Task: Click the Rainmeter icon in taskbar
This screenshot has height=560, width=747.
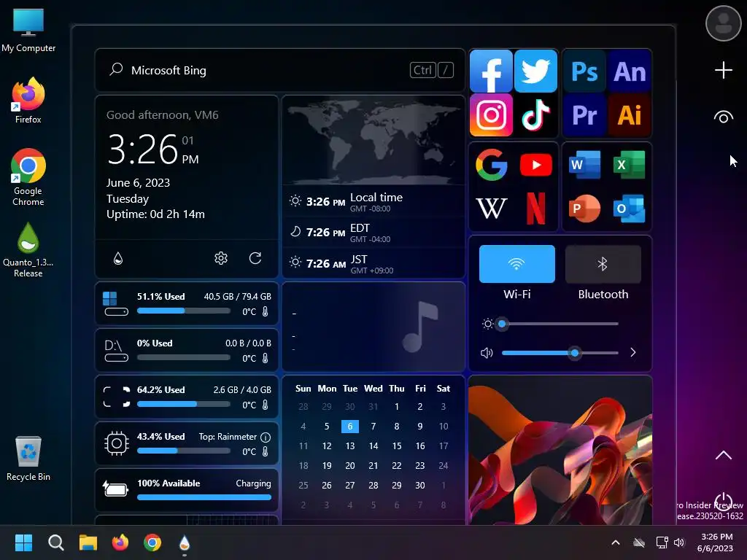Action: [185, 542]
